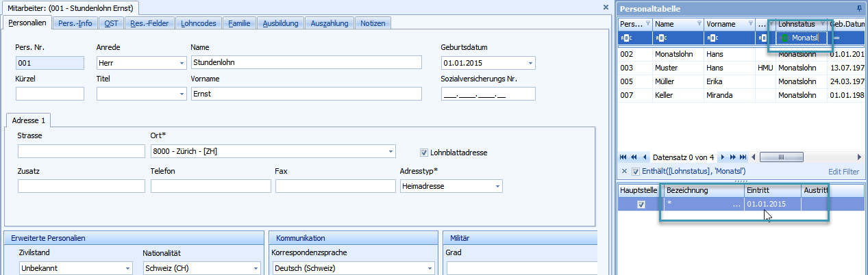
Task: Switch to the Lohncodes tab
Action: point(199,23)
